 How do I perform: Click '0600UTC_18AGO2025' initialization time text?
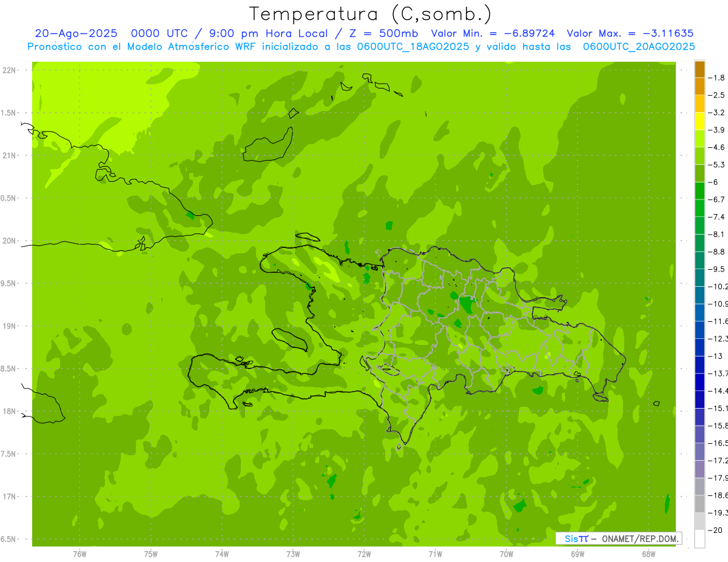coord(413,46)
